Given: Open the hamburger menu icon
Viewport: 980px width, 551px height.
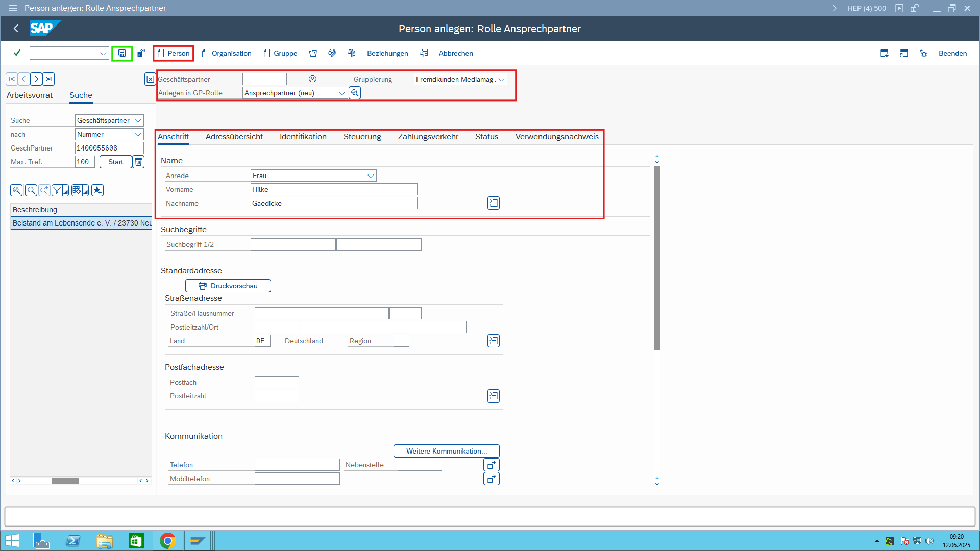Looking at the screenshot, I should [13, 8].
